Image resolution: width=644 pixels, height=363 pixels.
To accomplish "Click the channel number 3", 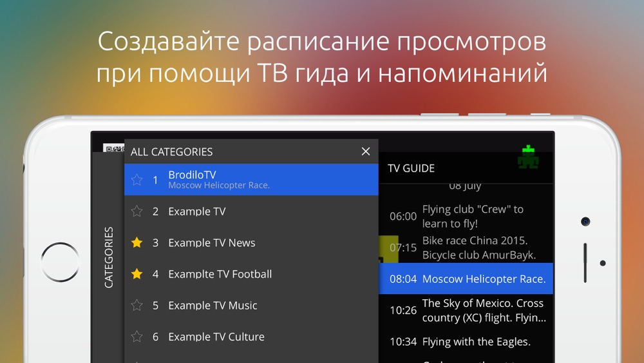I will pos(155,242).
